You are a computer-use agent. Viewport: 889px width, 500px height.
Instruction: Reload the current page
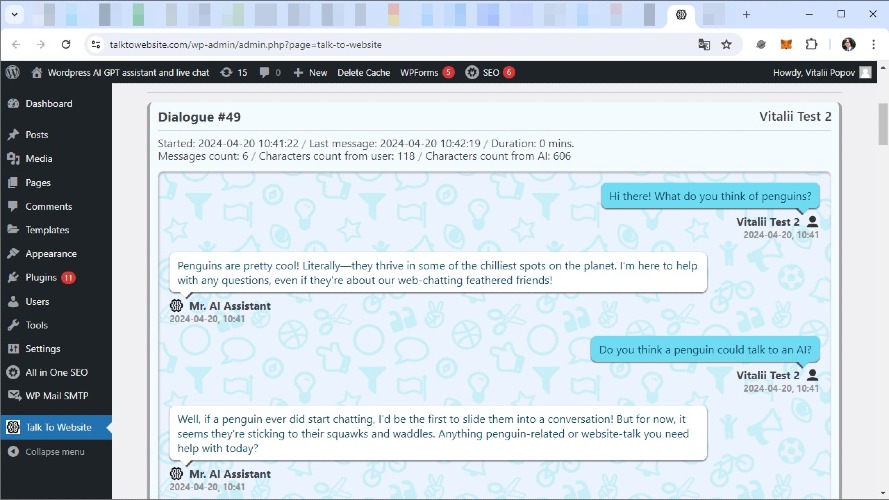(x=66, y=44)
